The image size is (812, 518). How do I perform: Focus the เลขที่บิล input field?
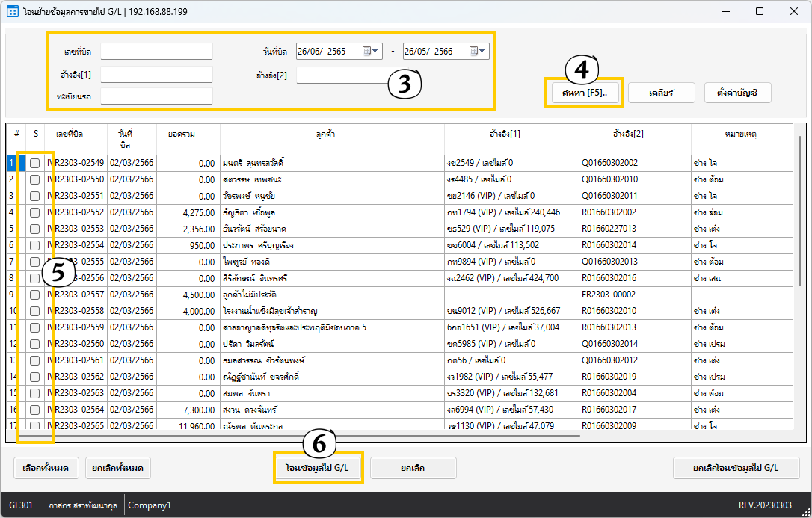(156, 52)
